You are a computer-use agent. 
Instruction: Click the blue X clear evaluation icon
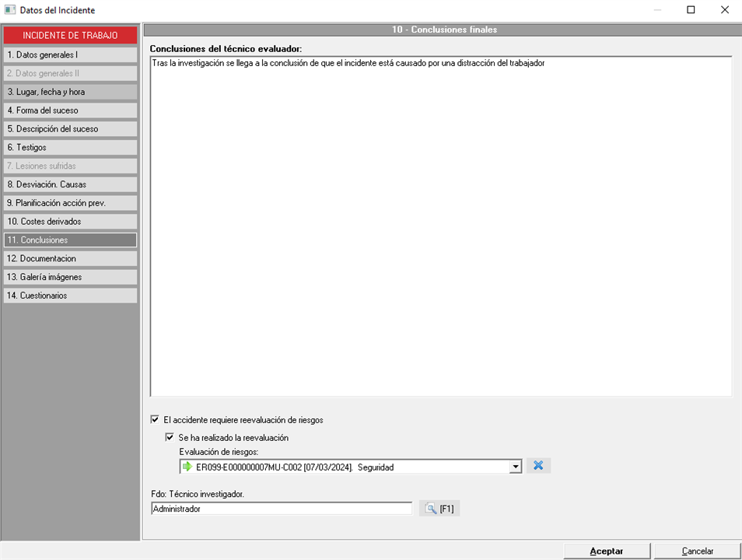pos(538,466)
